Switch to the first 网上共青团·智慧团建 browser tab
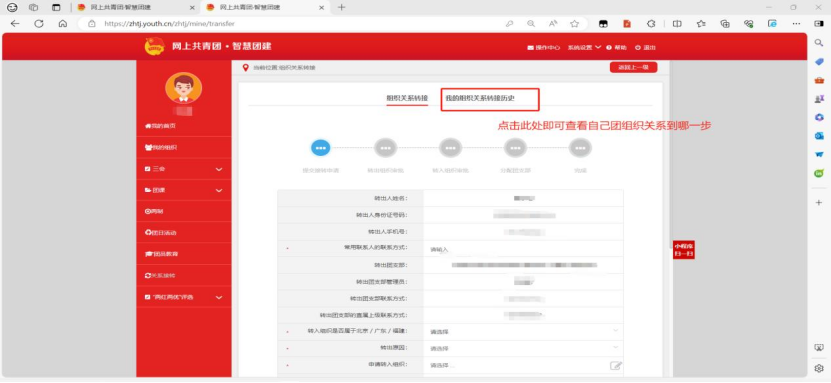The image size is (831, 383). click(x=135, y=7)
